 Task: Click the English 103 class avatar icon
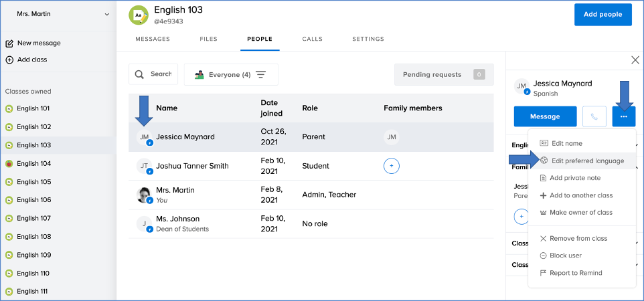click(x=139, y=14)
